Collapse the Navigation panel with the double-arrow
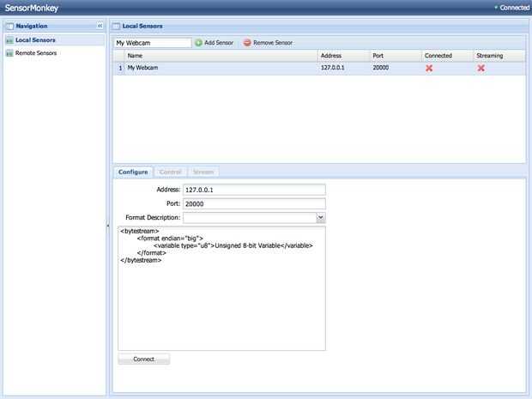 tap(100, 26)
